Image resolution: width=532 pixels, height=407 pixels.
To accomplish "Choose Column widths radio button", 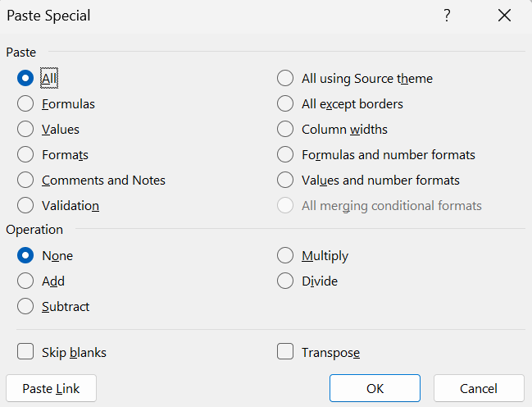I will pyautogui.click(x=285, y=130).
